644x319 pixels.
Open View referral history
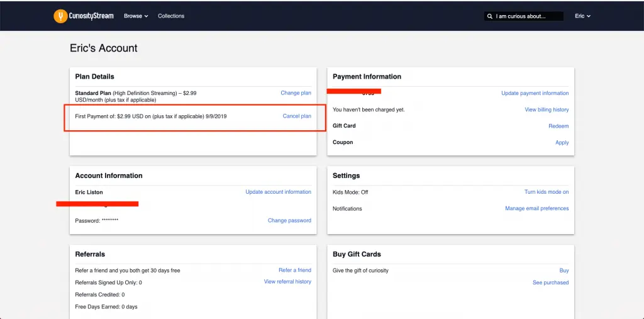click(x=287, y=282)
